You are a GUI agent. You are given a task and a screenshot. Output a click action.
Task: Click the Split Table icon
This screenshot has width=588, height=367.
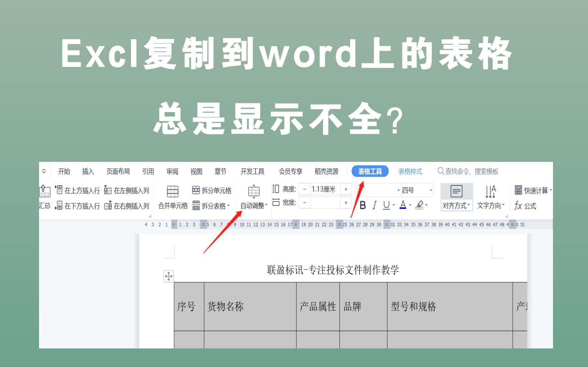[196, 205]
